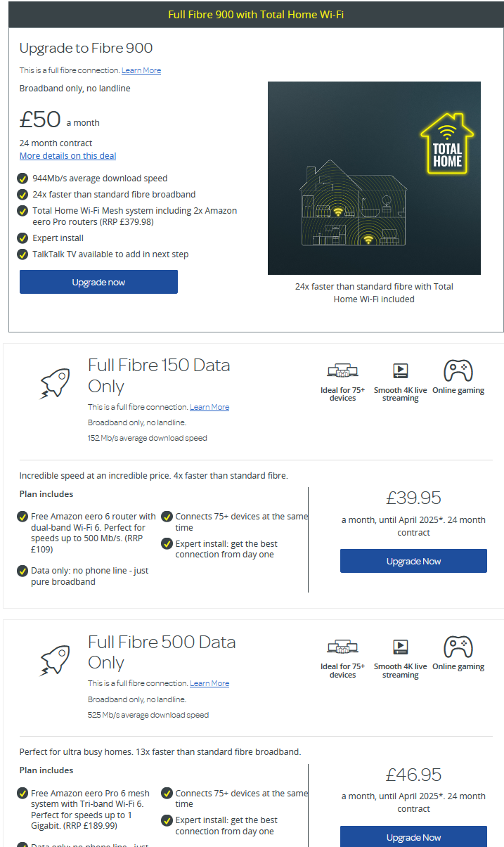Open Learn More for Full Fibre 500

(x=209, y=683)
